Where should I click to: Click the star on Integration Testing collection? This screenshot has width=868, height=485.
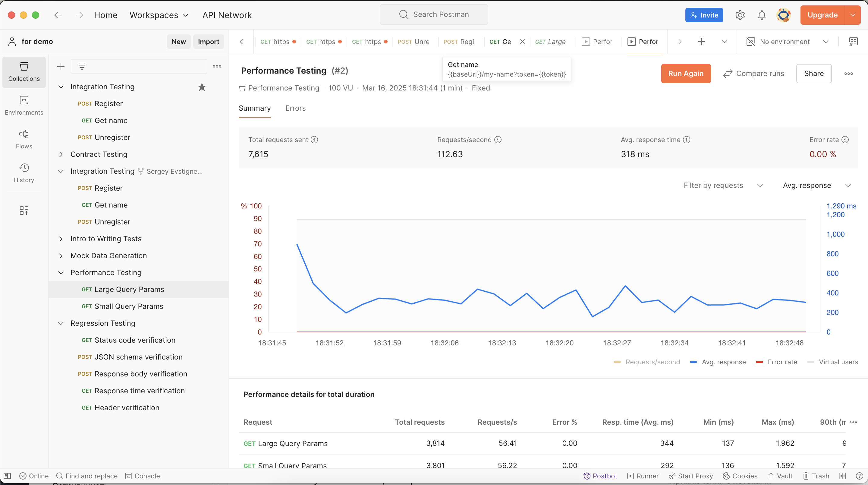click(x=202, y=87)
